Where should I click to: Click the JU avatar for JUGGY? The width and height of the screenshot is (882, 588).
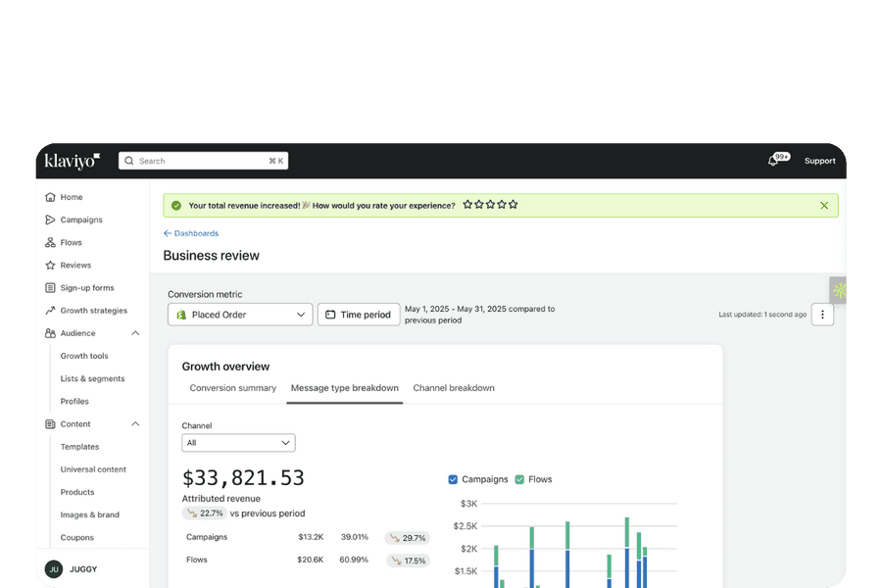54,568
